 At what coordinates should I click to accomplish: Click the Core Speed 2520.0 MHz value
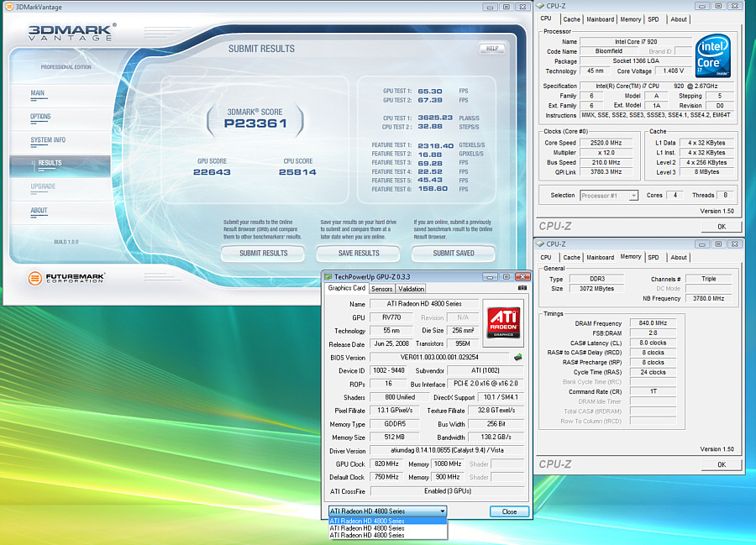click(606, 143)
